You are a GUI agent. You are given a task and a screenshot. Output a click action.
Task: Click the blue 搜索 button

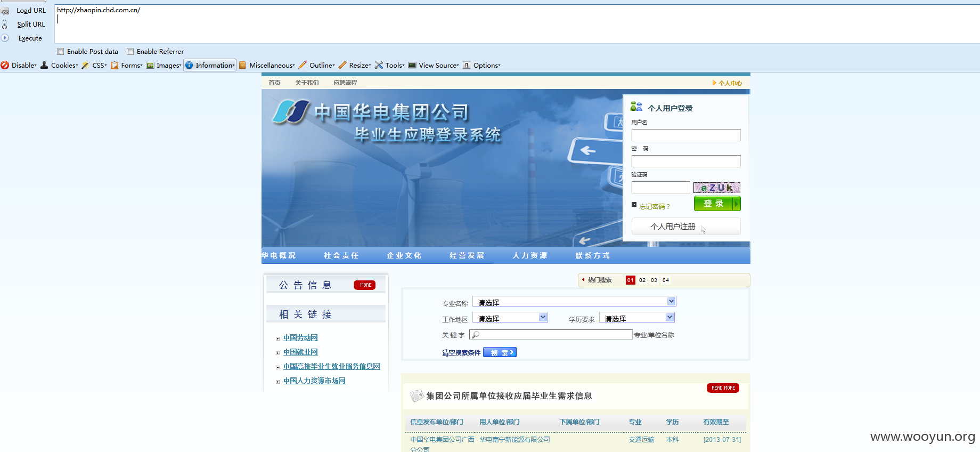point(500,352)
